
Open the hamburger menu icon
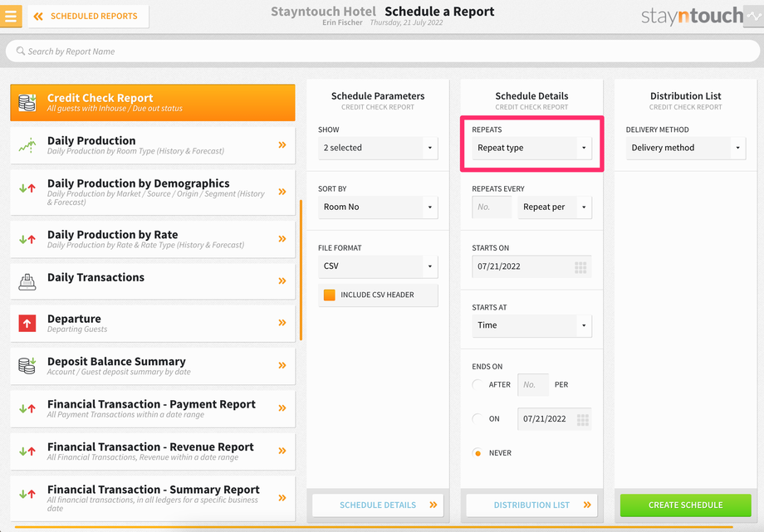tap(11, 16)
